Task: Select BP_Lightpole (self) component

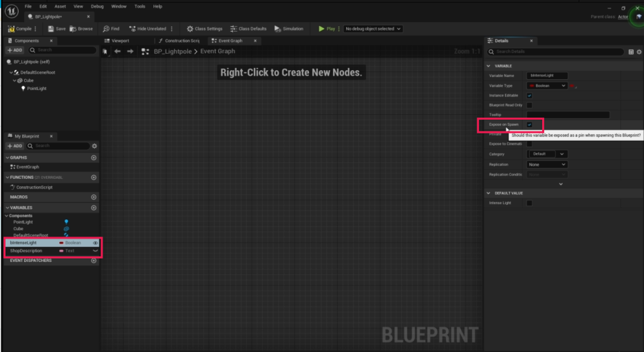Action: coord(28,62)
